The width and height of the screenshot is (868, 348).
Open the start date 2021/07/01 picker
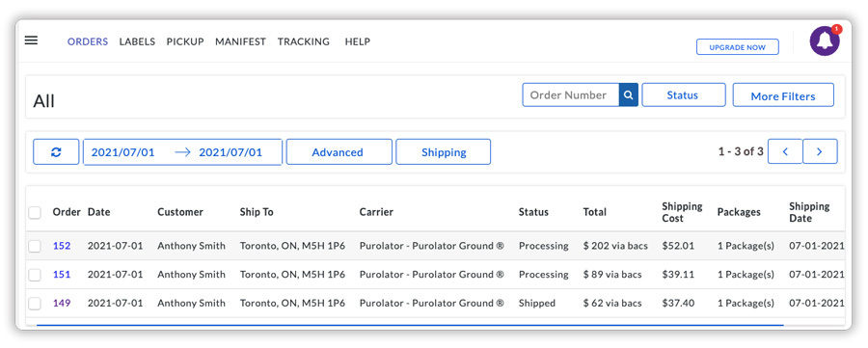coord(122,152)
